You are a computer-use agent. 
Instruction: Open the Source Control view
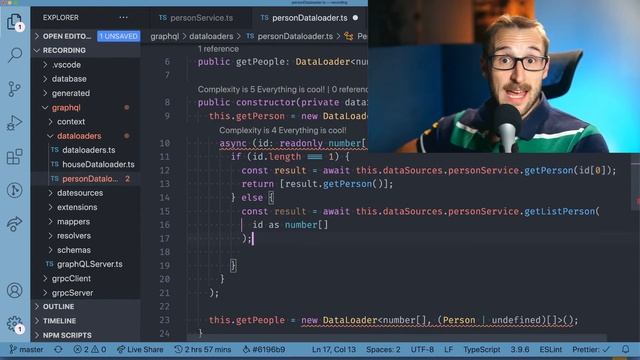click(x=14, y=89)
